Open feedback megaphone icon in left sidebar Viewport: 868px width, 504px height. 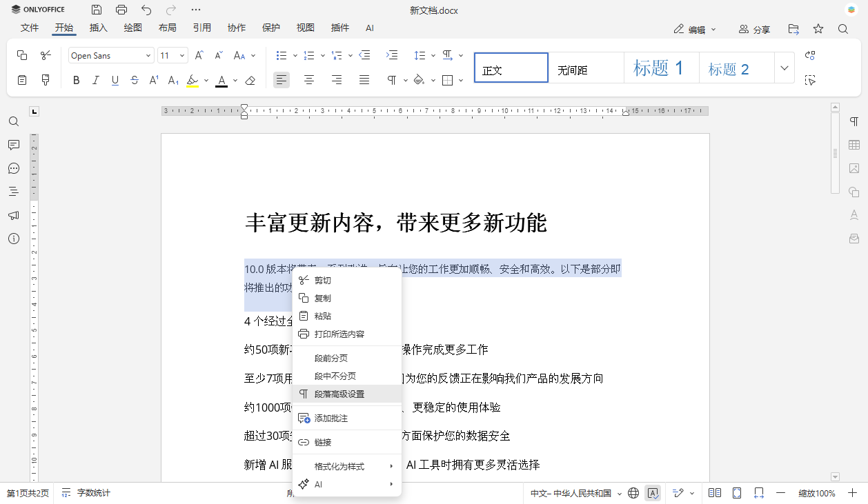tap(14, 215)
